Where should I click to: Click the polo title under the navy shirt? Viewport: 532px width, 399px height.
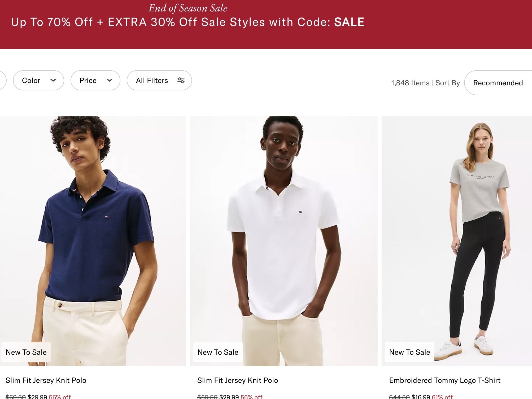click(x=46, y=380)
